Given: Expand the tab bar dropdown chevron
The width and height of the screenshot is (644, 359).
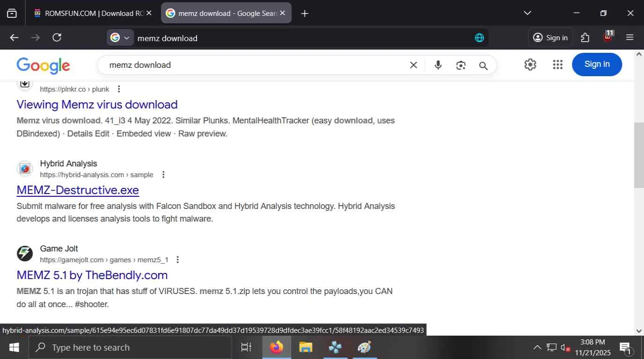Looking at the screenshot, I should click(527, 13).
